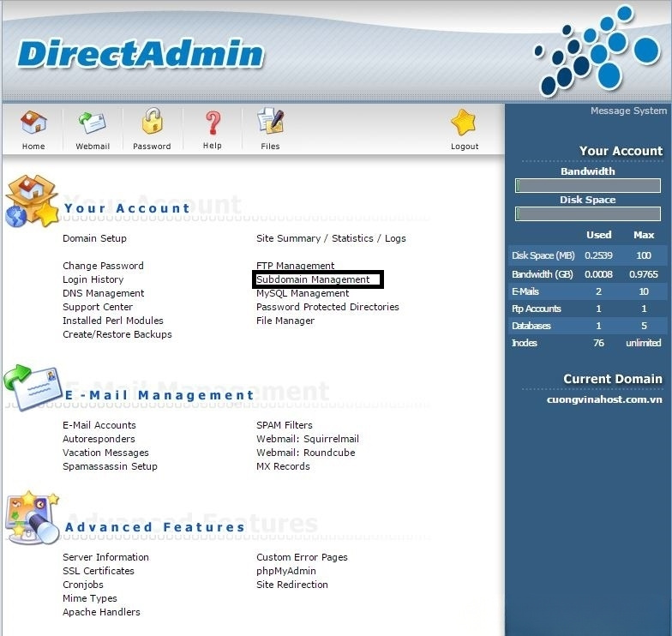Open Mime Types
672x636 pixels.
pos(89,598)
